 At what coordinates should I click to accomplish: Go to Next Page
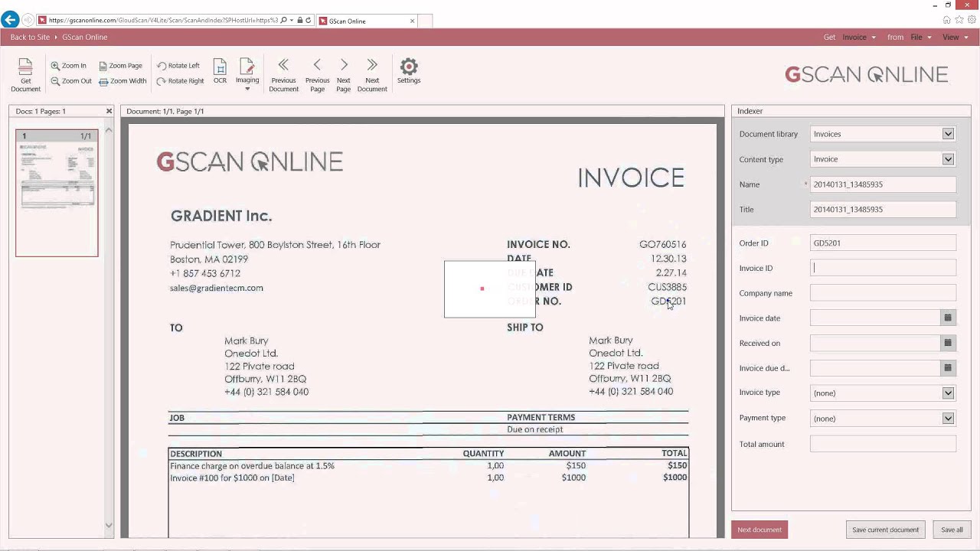click(344, 75)
